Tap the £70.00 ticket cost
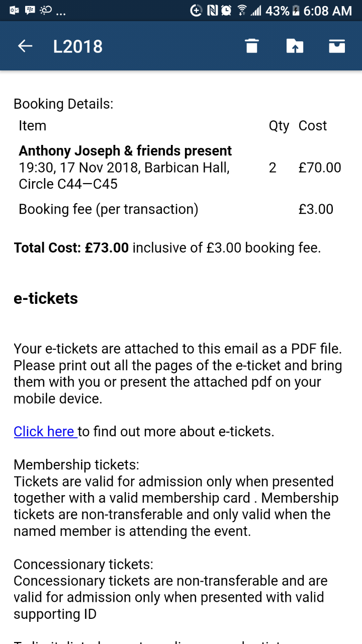The image size is (362, 644). coord(319,168)
